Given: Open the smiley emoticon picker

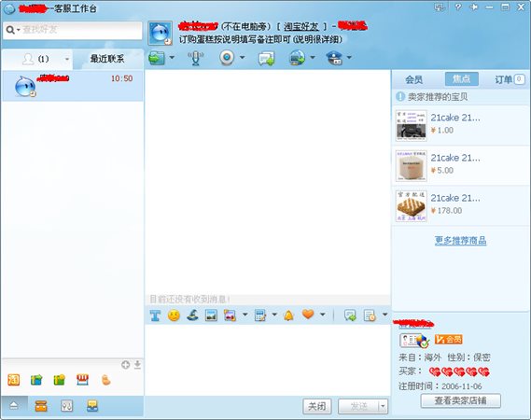Looking at the screenshot, I should (x=174, y=315).
